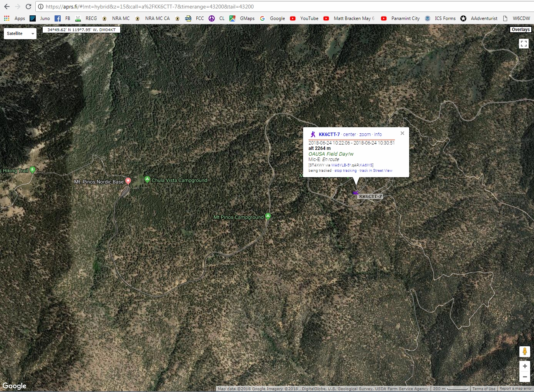Click the Chula Vista Campground marker
Viewport: 534px width, 392px height.
coord(147,179)
